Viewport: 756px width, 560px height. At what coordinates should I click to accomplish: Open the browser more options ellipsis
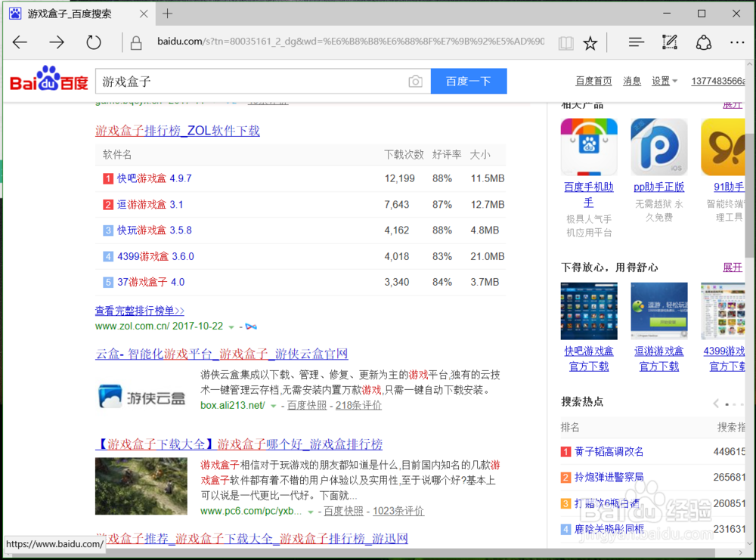(736, 42)
